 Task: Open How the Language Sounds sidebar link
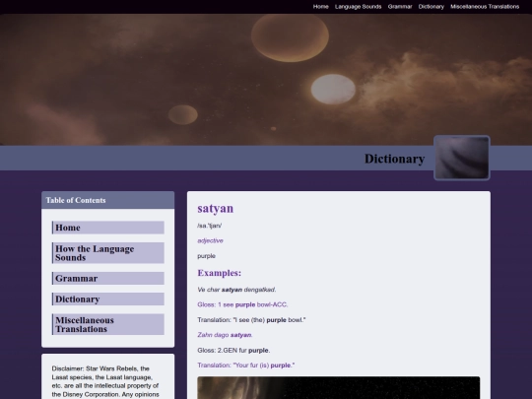(x=108, y=253)
